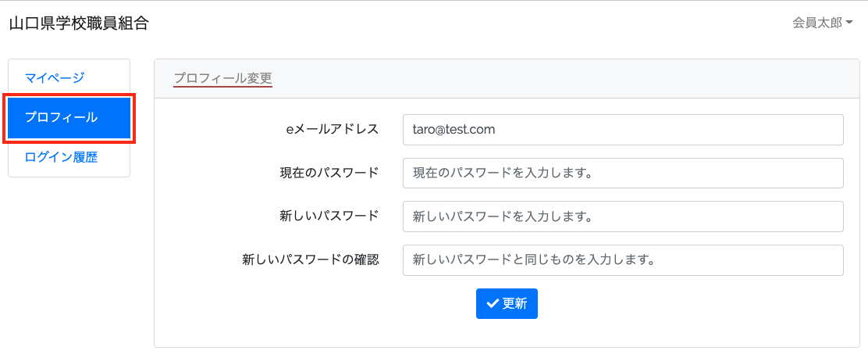This screenshot has width=868, height=358.
Task: Select the 新しいパスワードの確認 input field
Action: point(622,260)
